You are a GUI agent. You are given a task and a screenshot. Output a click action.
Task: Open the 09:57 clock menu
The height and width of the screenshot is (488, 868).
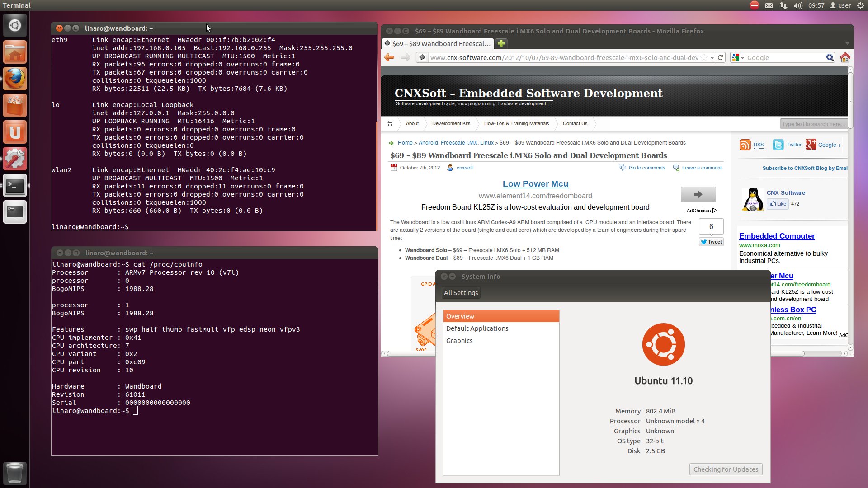(x=816, y=5)
